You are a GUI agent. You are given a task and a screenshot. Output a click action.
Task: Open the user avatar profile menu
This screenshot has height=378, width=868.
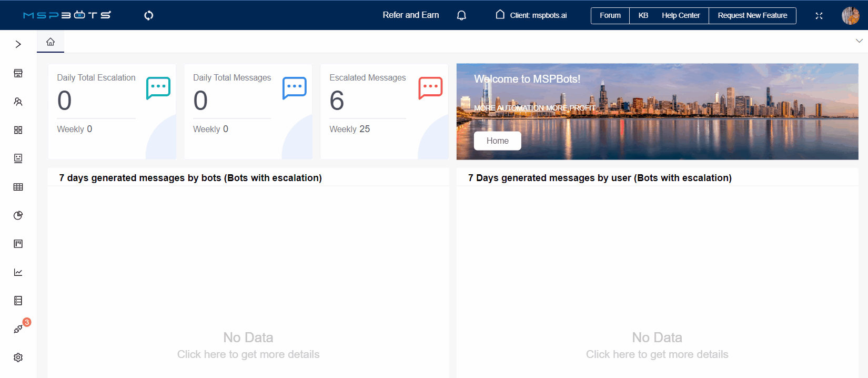point(850,16)
